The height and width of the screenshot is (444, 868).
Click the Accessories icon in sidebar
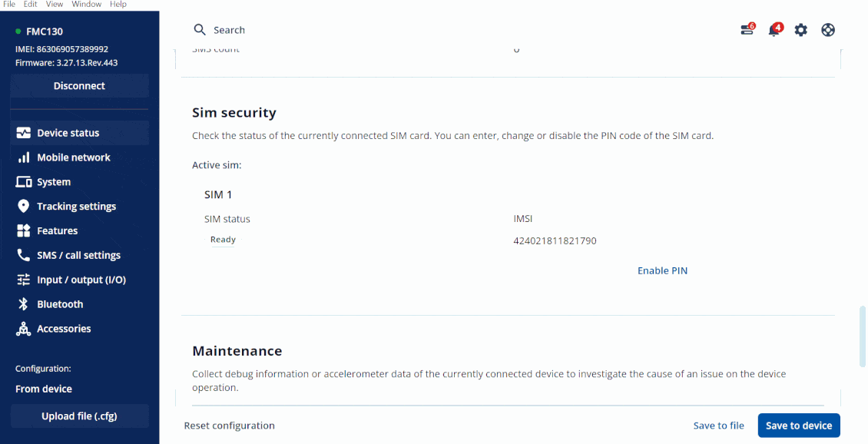(23, 329)
